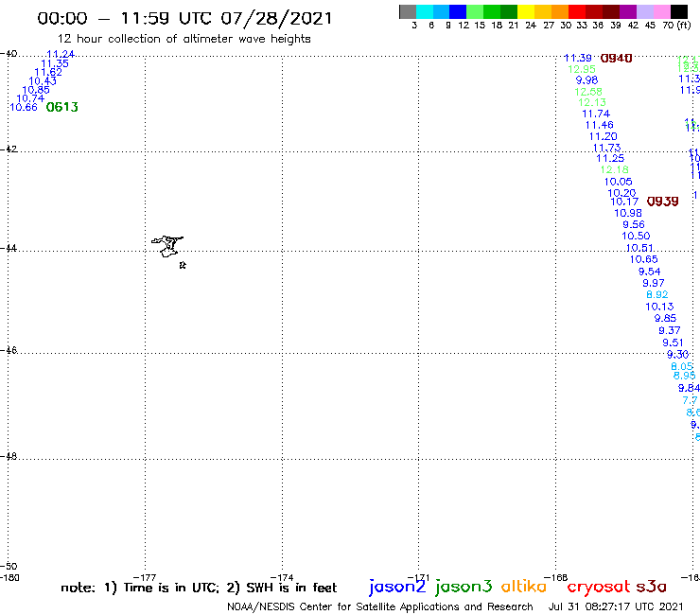Click the wave height value 10.50

[637, 236]
